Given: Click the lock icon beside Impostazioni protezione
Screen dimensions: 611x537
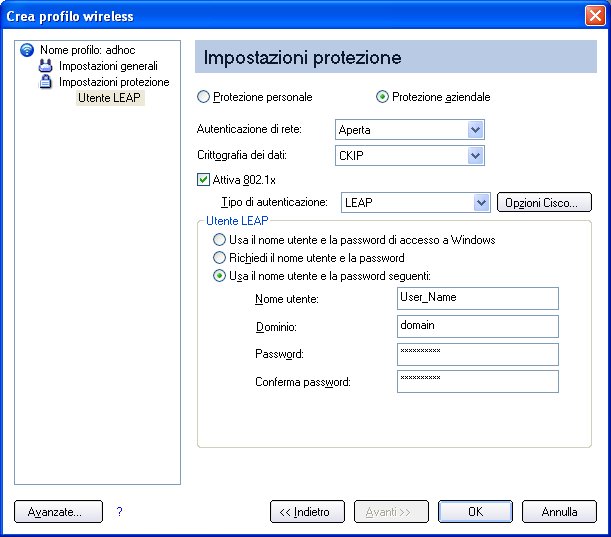Looking at the screenshot, I should [46, 82].
